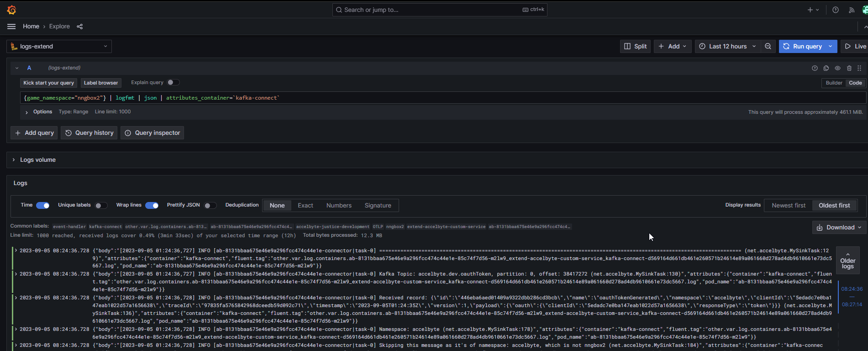Open the Add dropdown in toolbar
The width and height of the screenshot is (868, 351).
coord(673,46)
